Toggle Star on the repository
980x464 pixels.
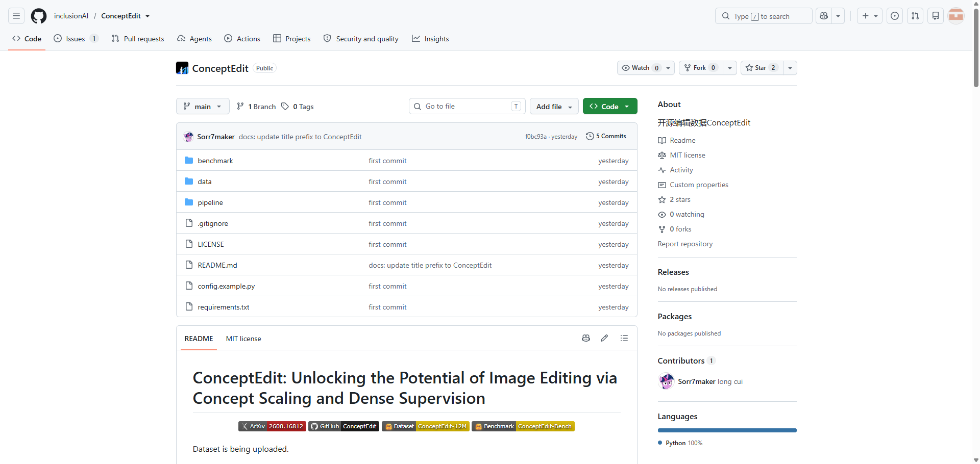tap(761, 68)
